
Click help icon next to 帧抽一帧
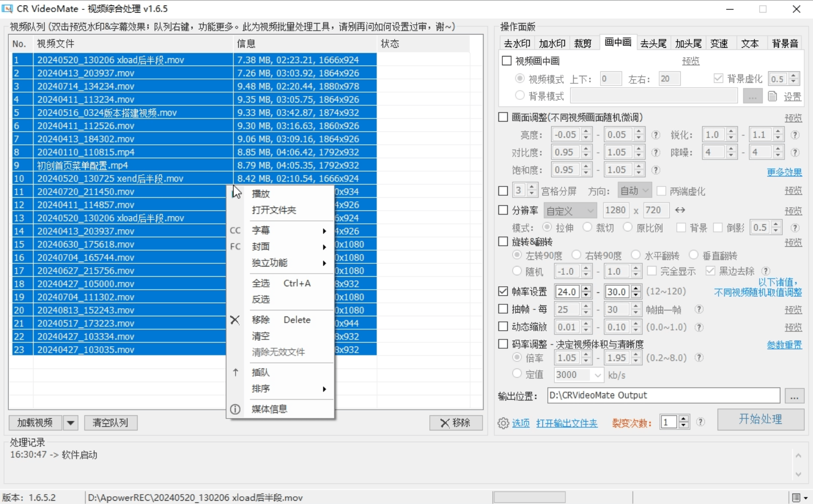(x=699, y=309)
